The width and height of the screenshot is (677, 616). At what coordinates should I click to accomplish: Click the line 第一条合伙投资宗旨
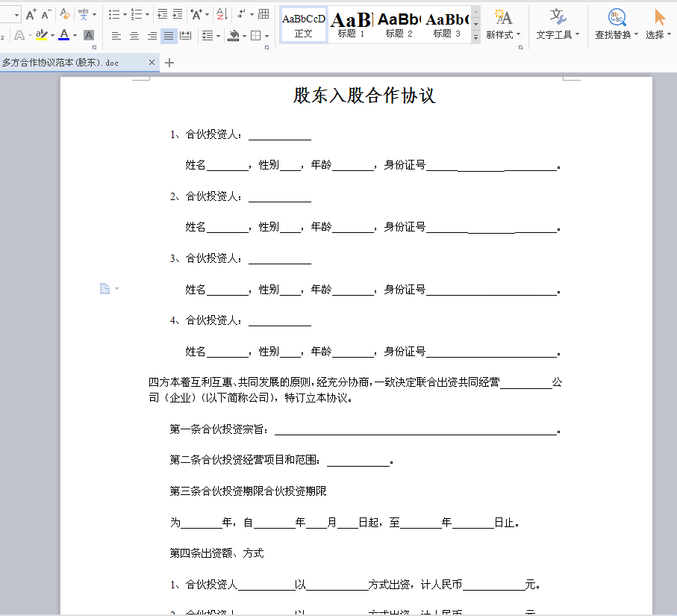click(x=365, y=429)
